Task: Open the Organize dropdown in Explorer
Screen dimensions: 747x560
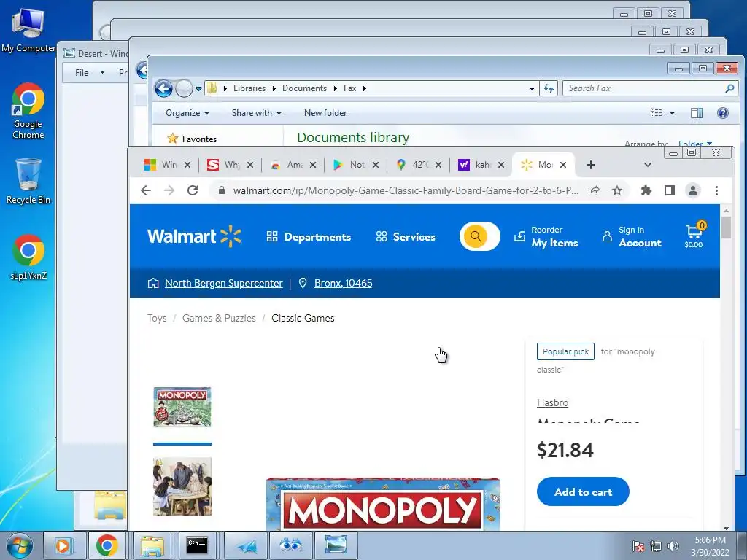Action: (x=187, y=113)
